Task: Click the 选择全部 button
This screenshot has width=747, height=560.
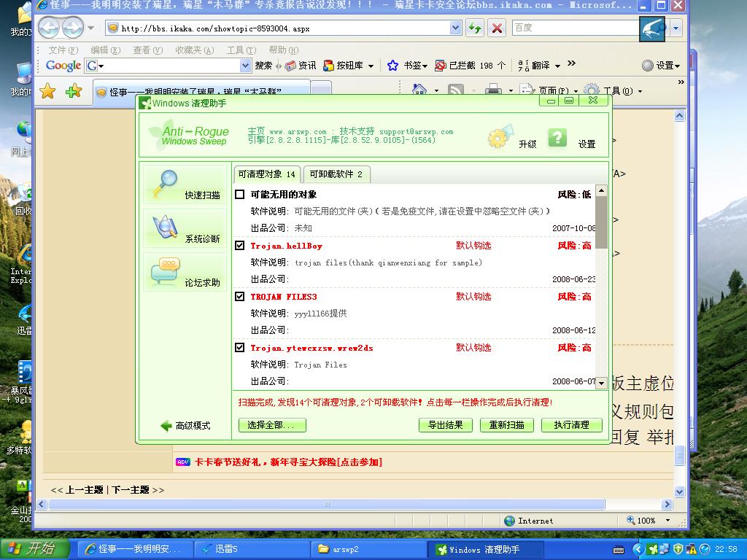Action: pyautogui.click(x=272, y=425)
